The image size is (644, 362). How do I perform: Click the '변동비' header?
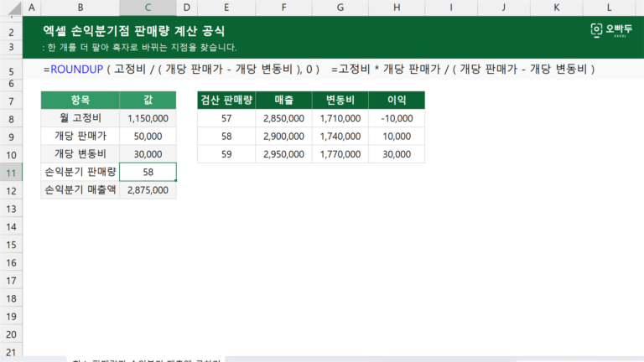tap(340, 101)
